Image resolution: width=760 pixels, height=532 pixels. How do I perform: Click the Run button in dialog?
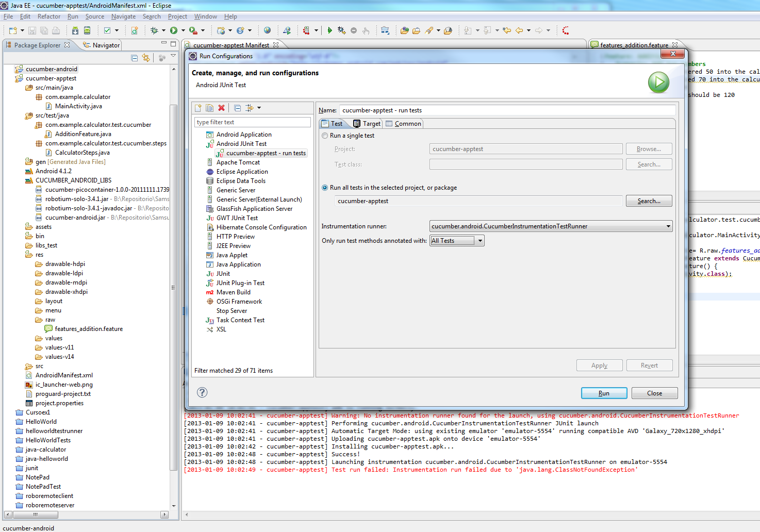click(604, 393)
